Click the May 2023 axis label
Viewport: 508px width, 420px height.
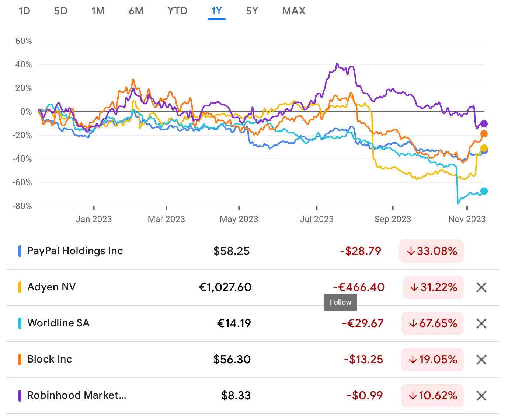pyautogui.click(x=239, y=219)
